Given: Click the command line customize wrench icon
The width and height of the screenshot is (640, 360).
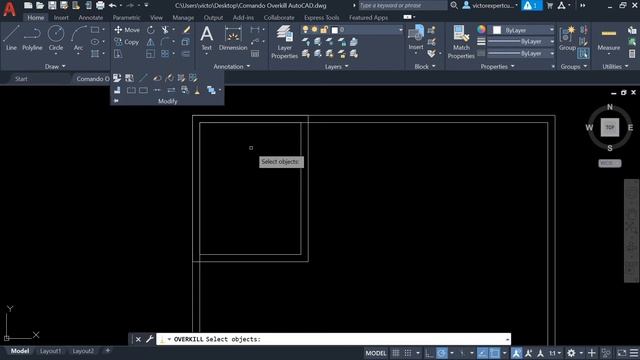Looking at the screenshot, I should (149, 339).
